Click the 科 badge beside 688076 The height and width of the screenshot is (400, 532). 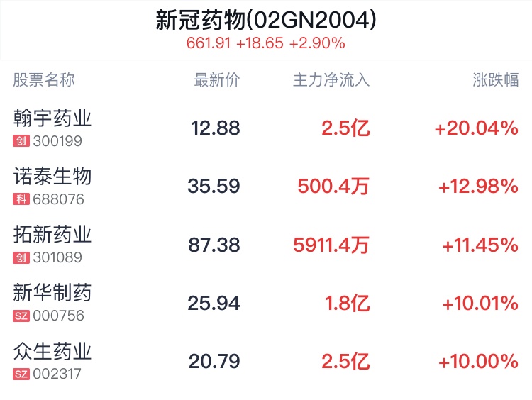21,199
